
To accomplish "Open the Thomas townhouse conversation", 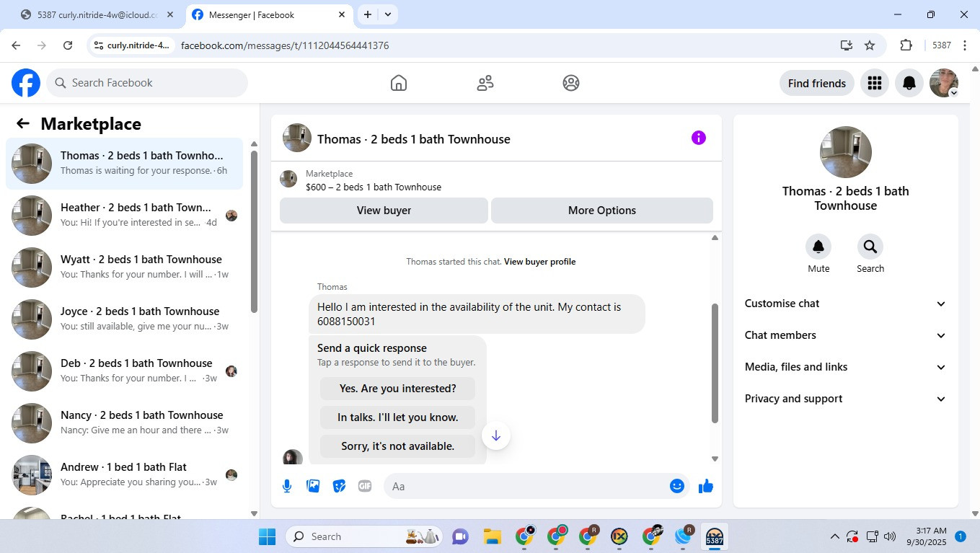I will [124, 164].
